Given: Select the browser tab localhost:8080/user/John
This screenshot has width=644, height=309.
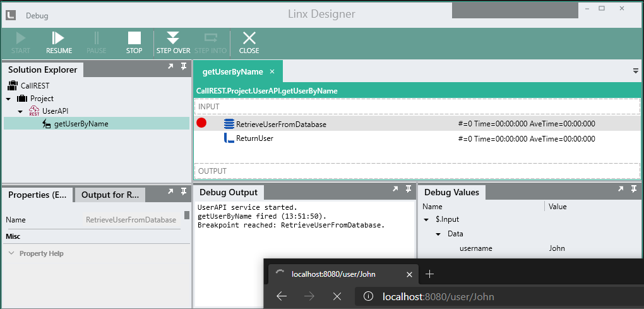Looking at the screenshot, I should coord(343,274).
